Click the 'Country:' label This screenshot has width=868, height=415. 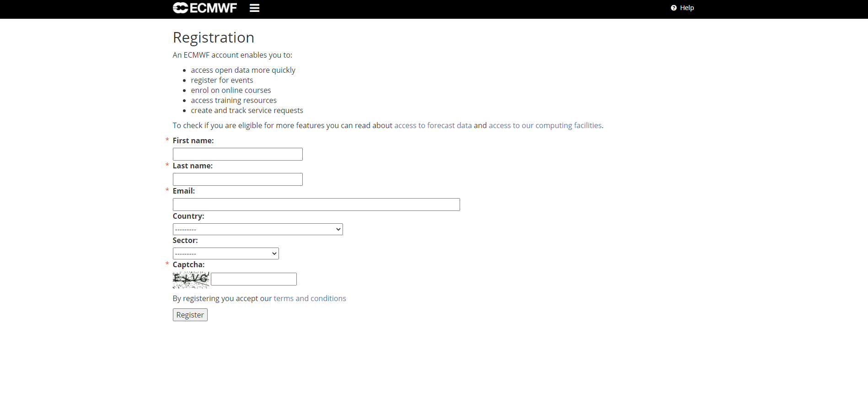[x=188, y=216]
